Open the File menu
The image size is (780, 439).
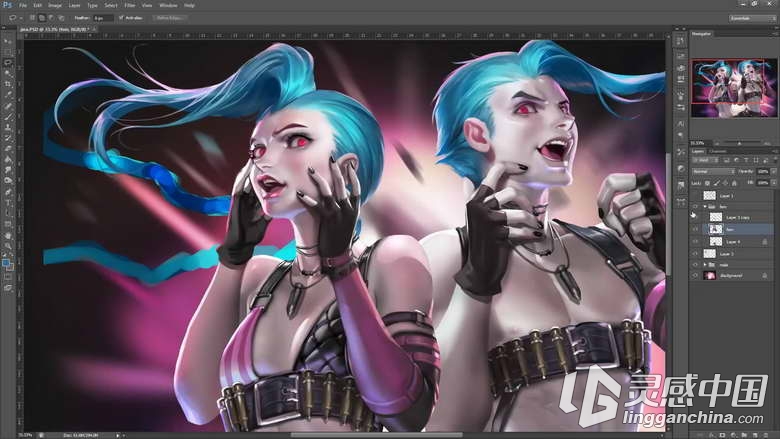[x=23, y=5]
